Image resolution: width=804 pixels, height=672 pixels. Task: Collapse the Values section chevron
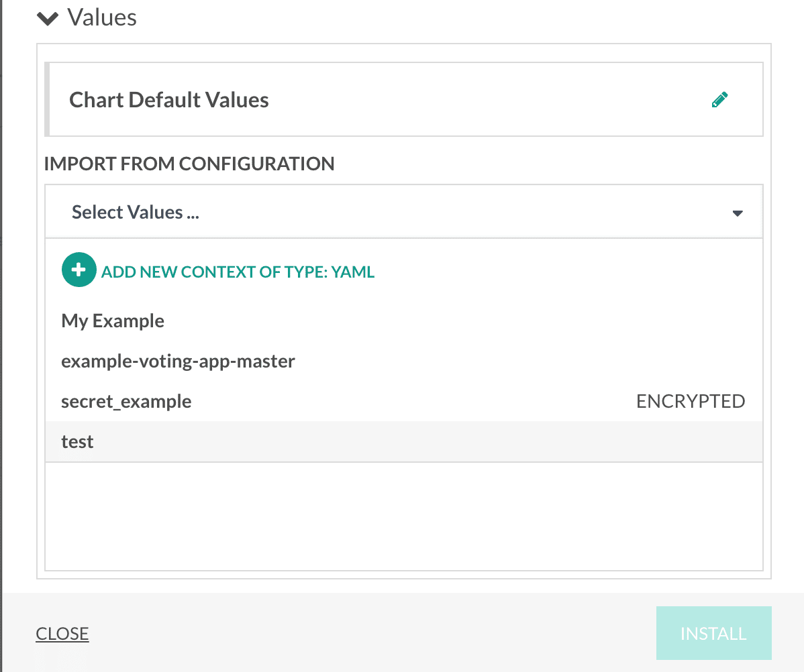click(48, 19)
